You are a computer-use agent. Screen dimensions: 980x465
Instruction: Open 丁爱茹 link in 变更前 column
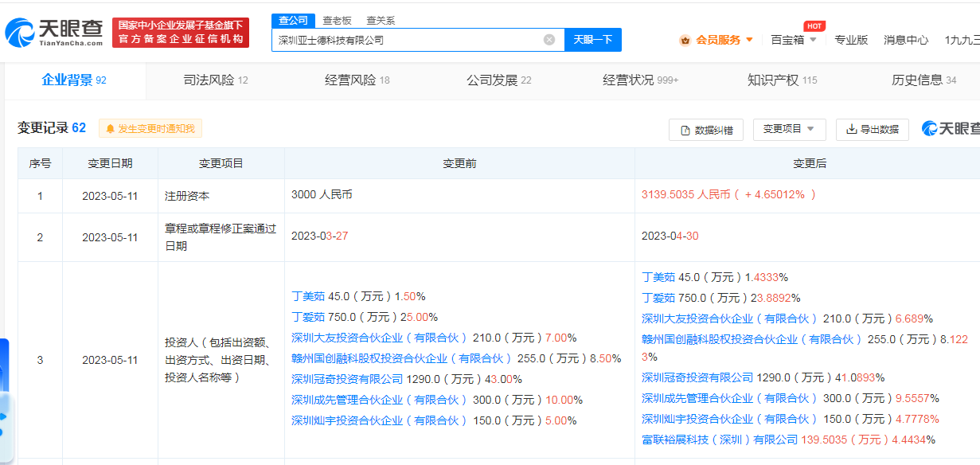point(308,317)
